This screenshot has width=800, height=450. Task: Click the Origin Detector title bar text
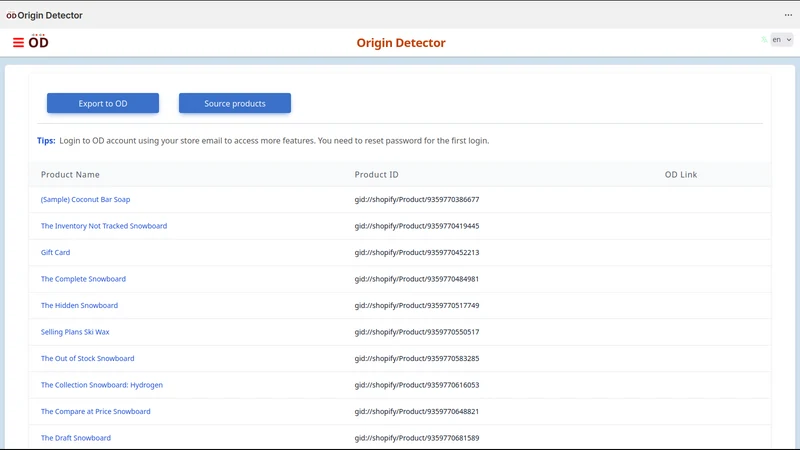pos(50,15)
